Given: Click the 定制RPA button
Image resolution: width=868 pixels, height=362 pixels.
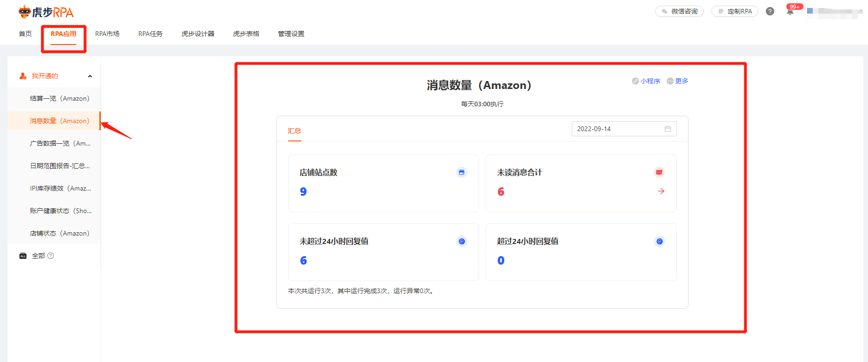Looking at the screenshot, I should coord(735,11).
